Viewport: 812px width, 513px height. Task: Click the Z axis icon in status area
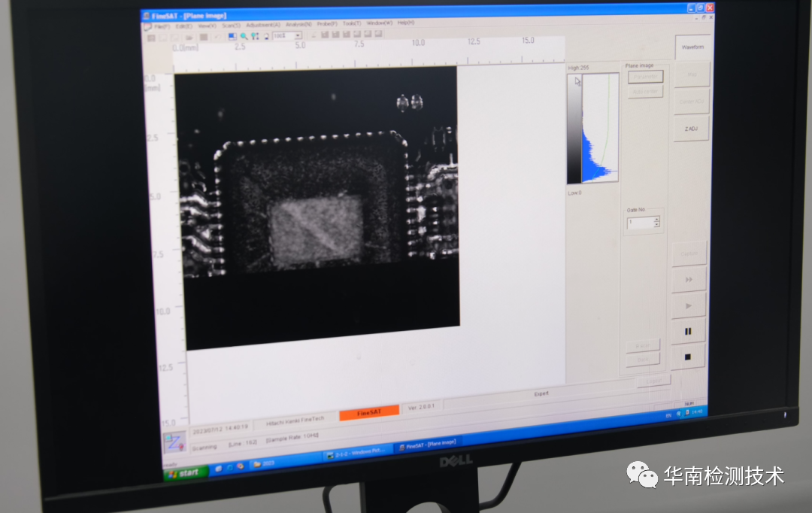(x=174, y=442)
